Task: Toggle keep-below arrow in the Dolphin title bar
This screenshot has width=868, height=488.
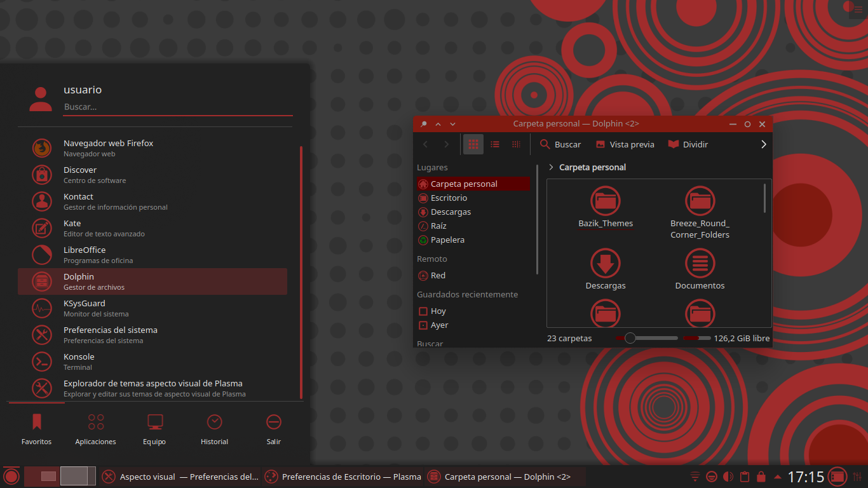Action: tap(452, 124)
